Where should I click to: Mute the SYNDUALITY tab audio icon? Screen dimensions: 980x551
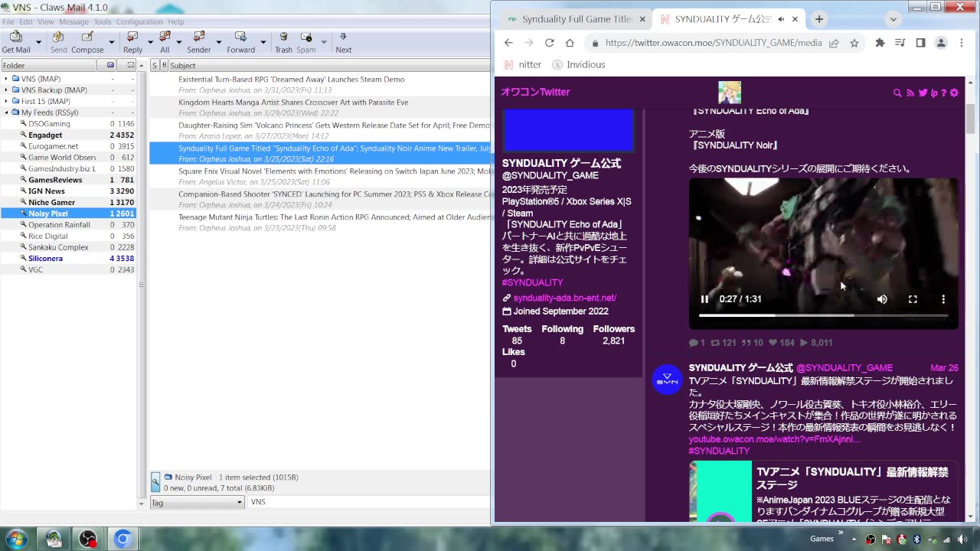tap(781, 19)
